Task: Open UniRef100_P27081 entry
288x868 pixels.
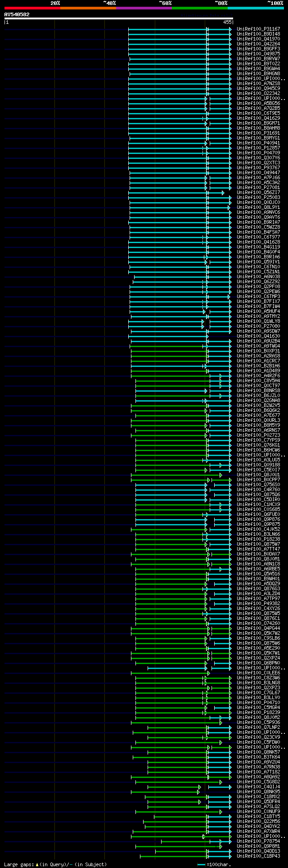Action: point(258,187)
